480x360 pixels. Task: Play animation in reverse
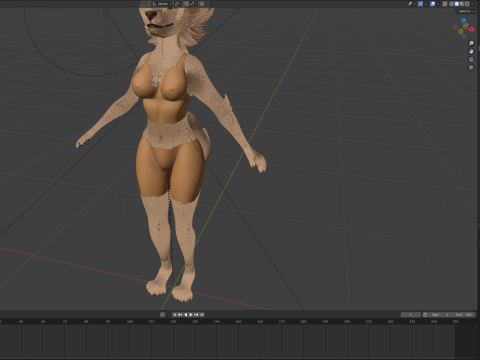(185, 314)
